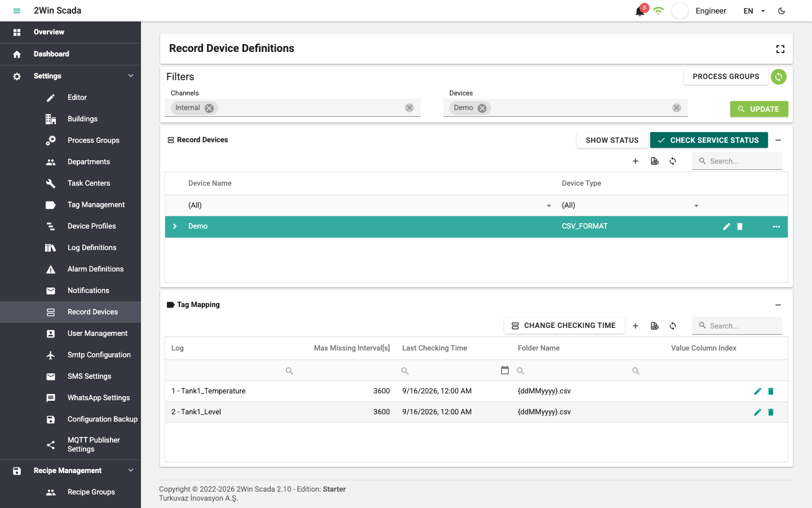Click the CHANGE CHECKING TIME button
The width and height of the screenshot is (812, 508).
564,326
